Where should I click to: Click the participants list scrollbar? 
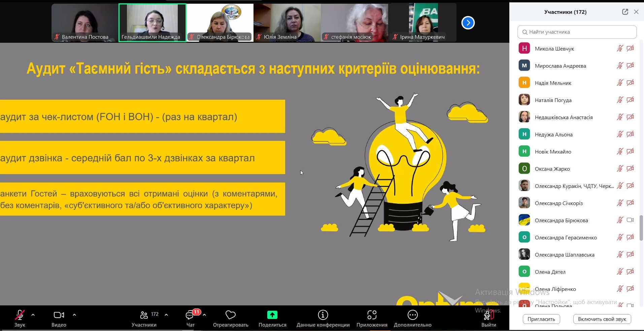(641, 228)
